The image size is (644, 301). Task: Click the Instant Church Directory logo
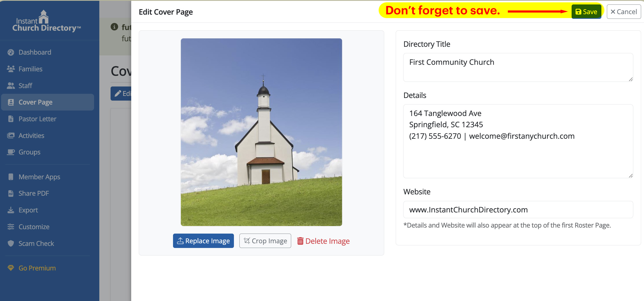click(47, 21)
